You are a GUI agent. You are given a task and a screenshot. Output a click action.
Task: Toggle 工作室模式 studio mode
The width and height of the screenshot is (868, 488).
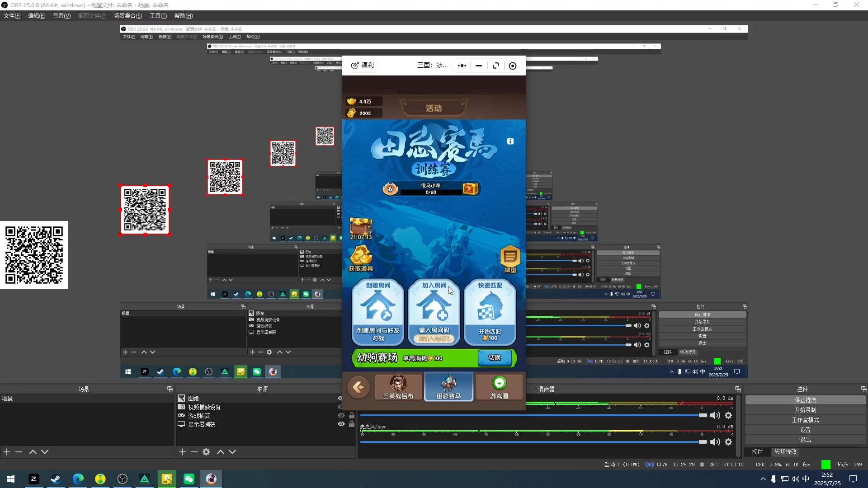pos(805,420)
